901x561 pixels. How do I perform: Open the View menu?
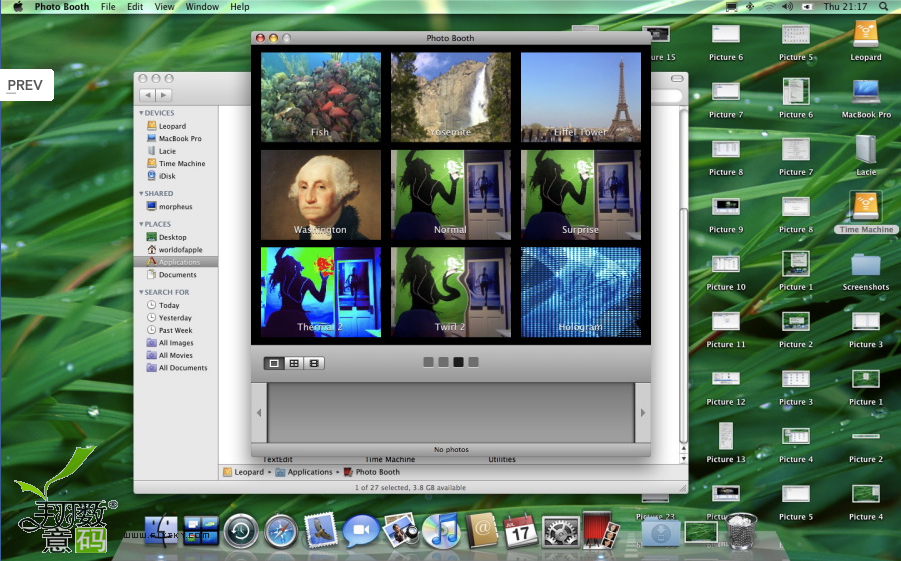[164, 7]
